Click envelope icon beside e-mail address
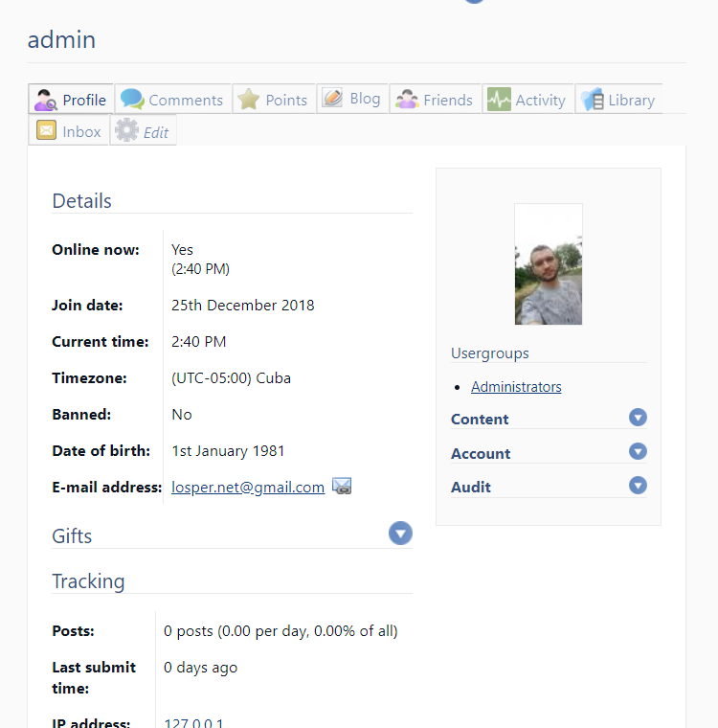The height and width of the screenshot is (728, 718). [342, 487]
